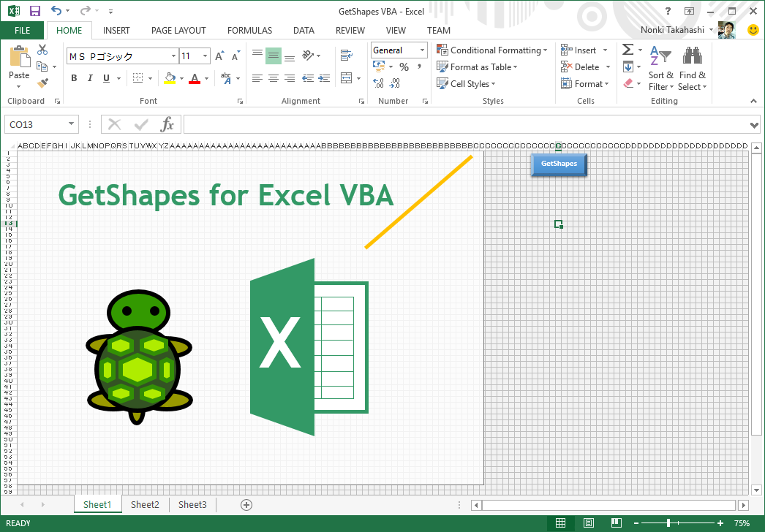Select the Cut scissors icon
The width and height of the screenshot is (765, 532).
pyautogui.click(x=42, y=50)
